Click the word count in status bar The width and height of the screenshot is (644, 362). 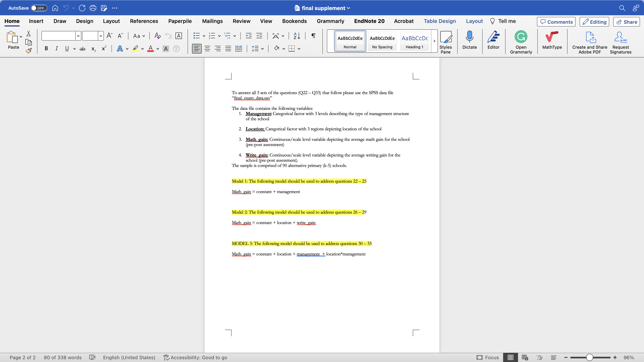pos(63,358)
